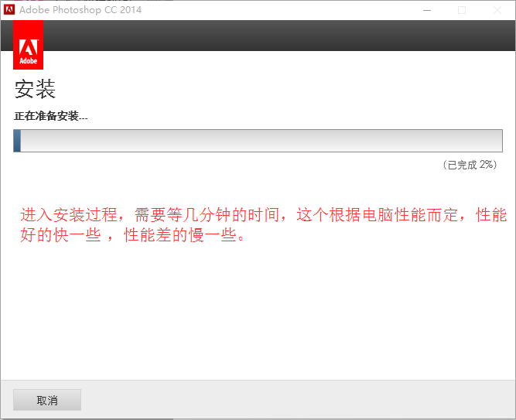Click the 正在准备安装... status text

click(x=51, y=116)
